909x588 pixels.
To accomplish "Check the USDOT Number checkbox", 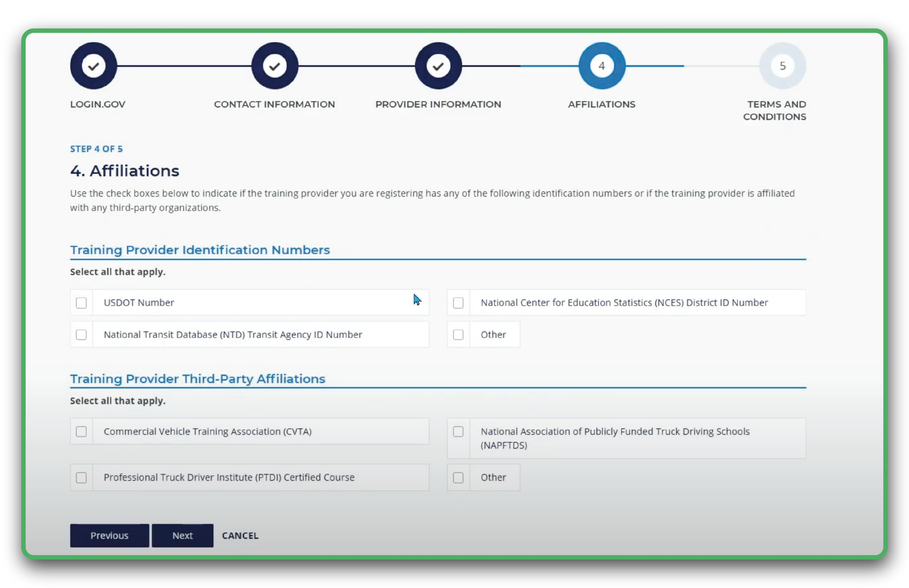I will [81, 303].
